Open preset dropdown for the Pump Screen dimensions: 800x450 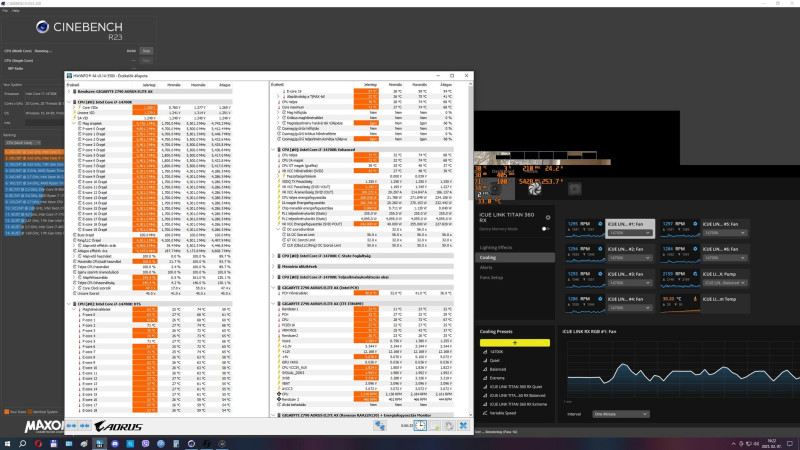pyautogui.click(x=724, y=283)
